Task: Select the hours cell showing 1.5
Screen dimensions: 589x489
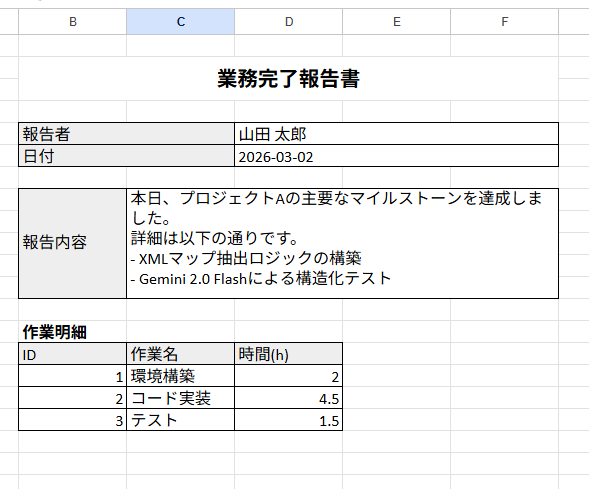Action: pyautogui.click(x=288, y=420)
